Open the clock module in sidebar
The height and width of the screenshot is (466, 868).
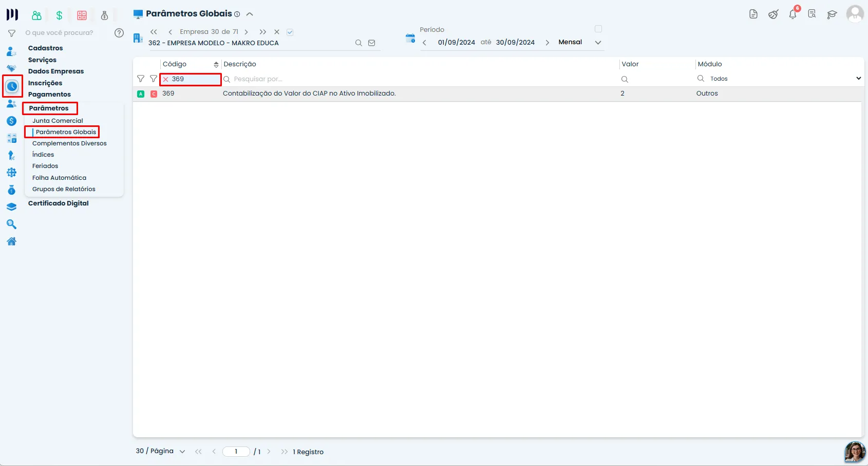[12, 86]
